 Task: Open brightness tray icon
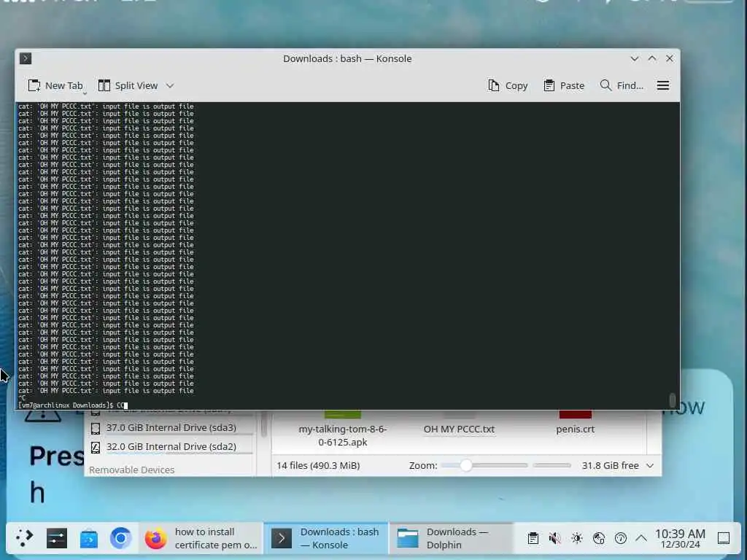pyautogui.click(x=577, y=539)
